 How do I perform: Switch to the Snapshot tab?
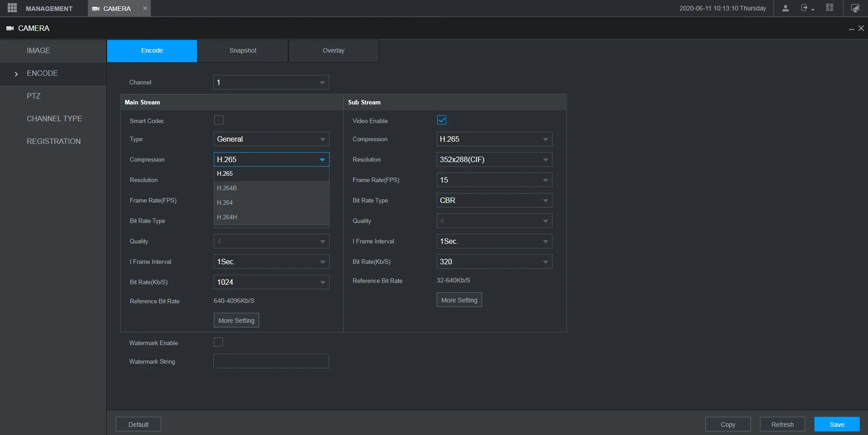pos(243,50)
